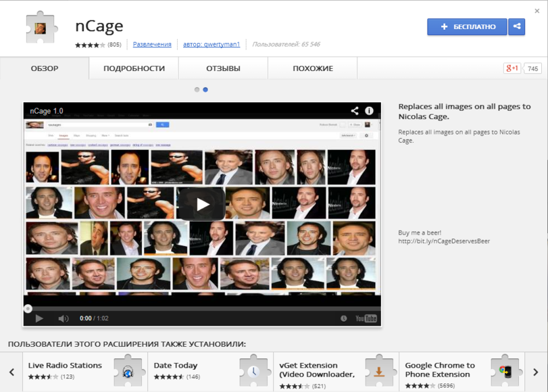Select the first carousel dot indicator
Image resolution: width=548 pixels, height=392 pixels.
tap(197, 89)
